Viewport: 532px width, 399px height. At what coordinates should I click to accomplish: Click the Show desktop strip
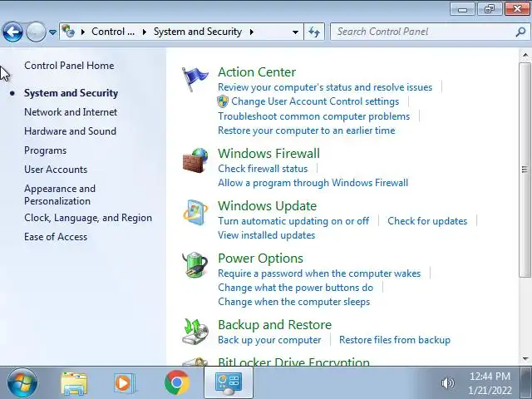(525, 382)
